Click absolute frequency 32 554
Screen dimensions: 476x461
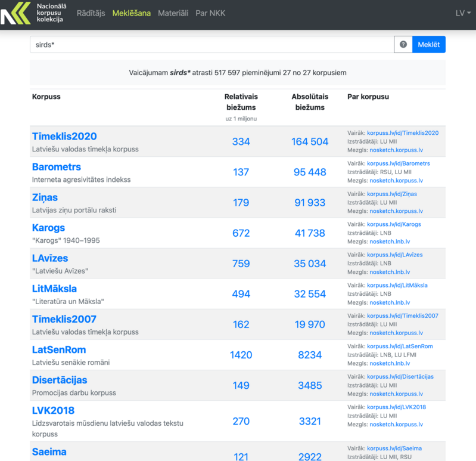(310, 294)
